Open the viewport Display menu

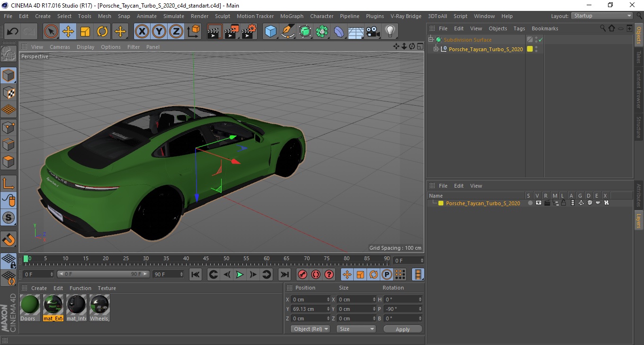85,47
